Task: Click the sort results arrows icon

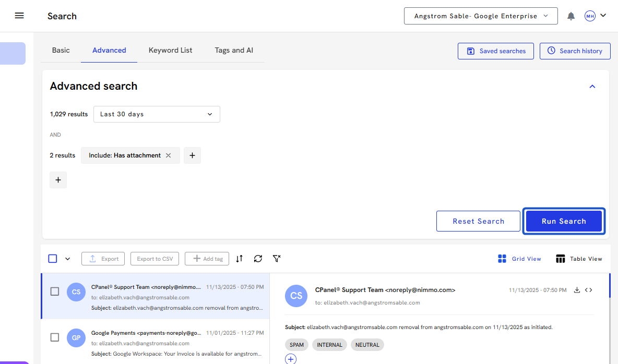Action: (239, 259)
